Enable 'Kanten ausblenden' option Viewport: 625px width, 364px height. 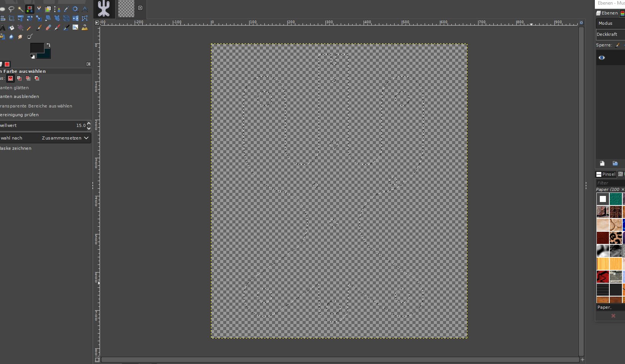click(20, 97)
